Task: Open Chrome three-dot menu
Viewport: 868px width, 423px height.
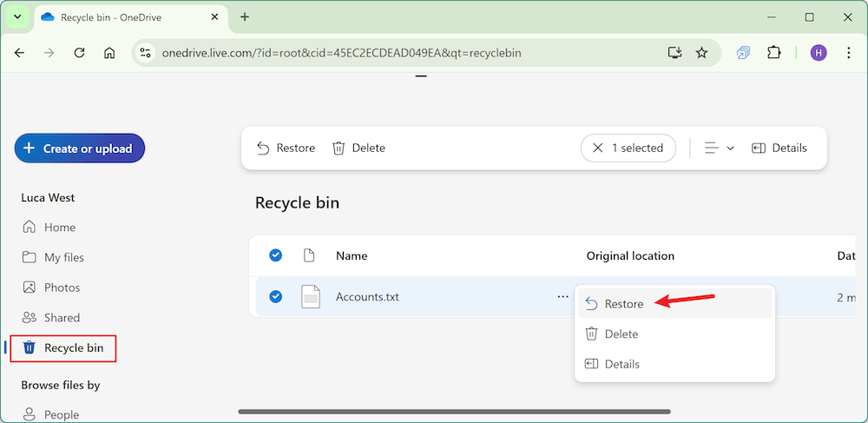Action: click(849, 53)
